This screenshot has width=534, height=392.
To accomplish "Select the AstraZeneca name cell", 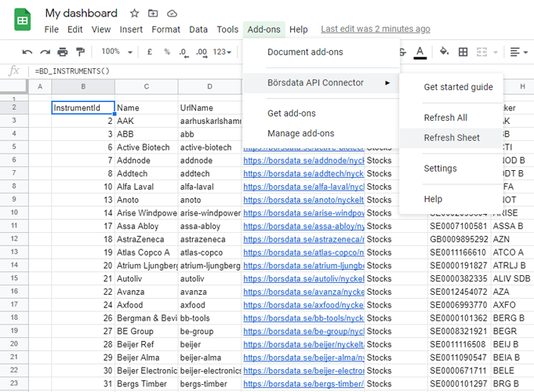I will (x=147, y=239).
